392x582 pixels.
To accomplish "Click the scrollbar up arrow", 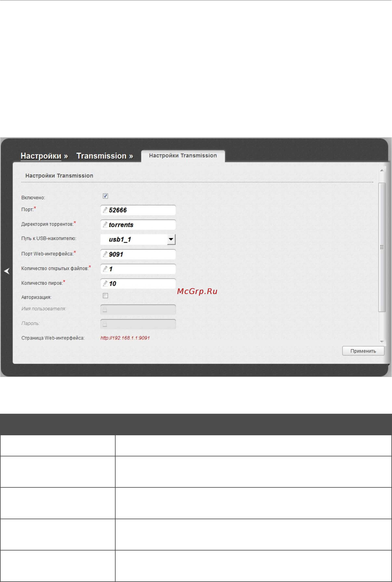I will (382, 170).
